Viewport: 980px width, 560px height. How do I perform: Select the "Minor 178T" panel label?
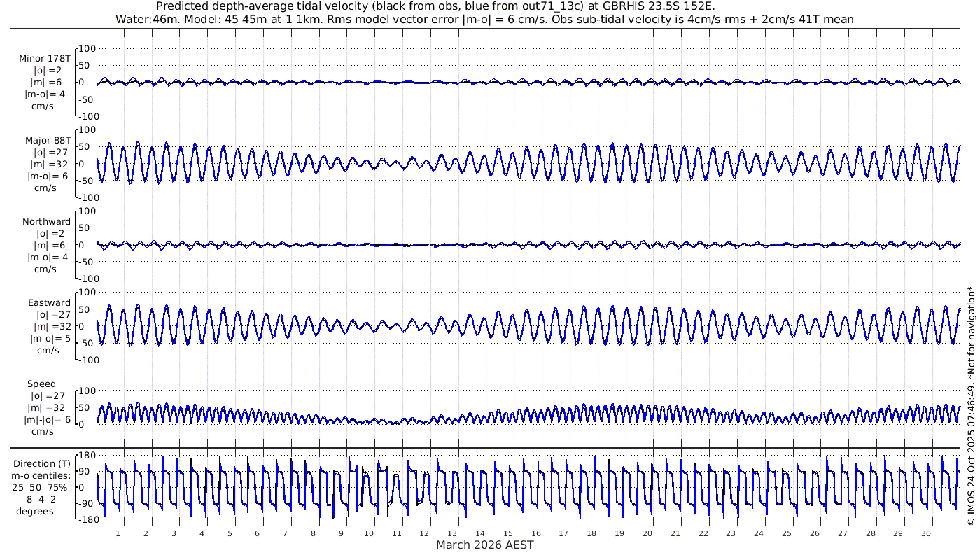(45, 58)
